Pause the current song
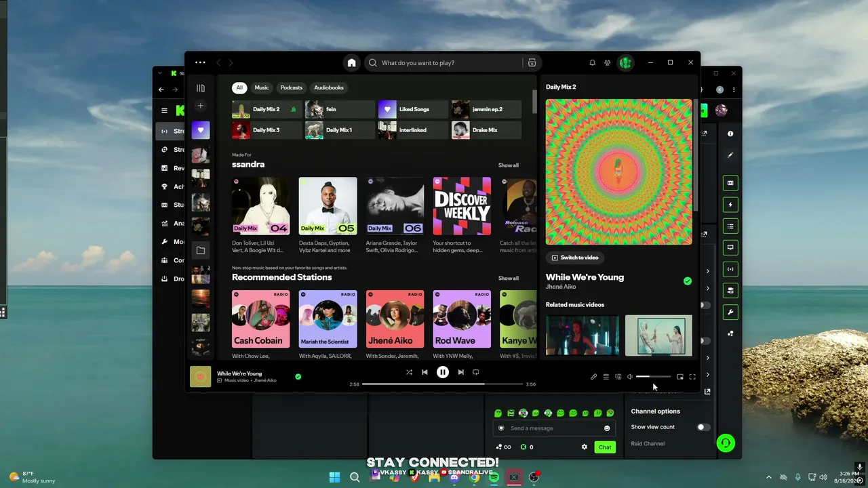This screenshot has width=868, height=488. pos(443,372)
